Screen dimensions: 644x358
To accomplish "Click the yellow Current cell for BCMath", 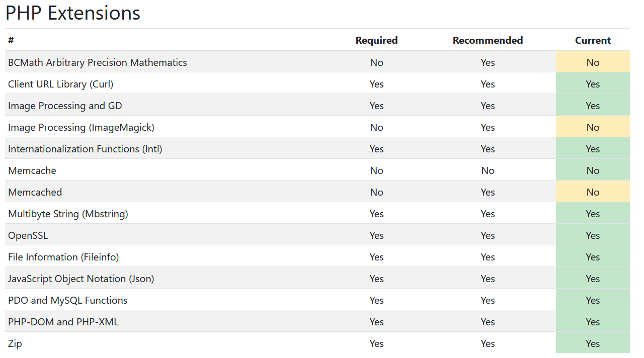I will 593,62.
